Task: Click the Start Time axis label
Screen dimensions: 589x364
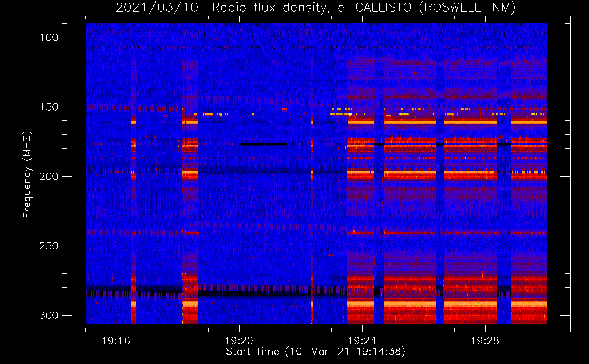Action: 316,351
